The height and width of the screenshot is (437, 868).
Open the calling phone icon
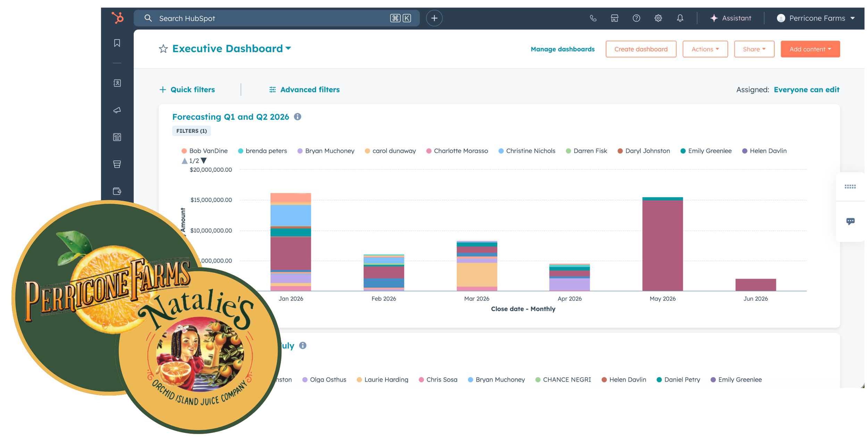[593, 18]
